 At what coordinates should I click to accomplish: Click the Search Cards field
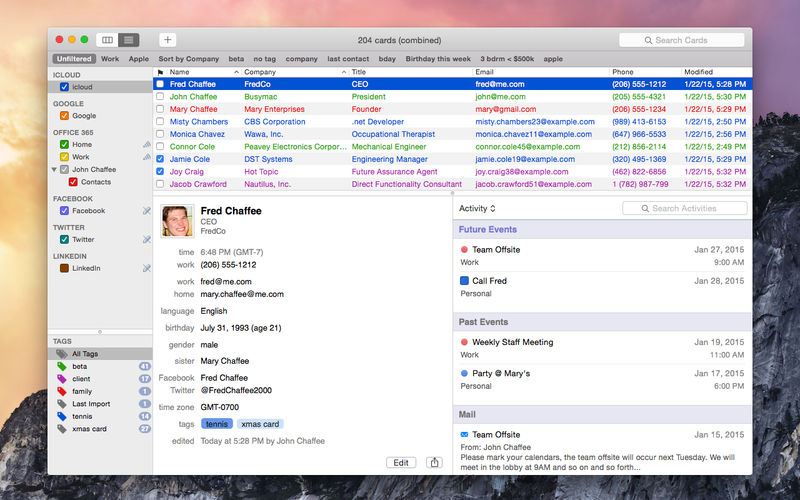click(681, 40)
